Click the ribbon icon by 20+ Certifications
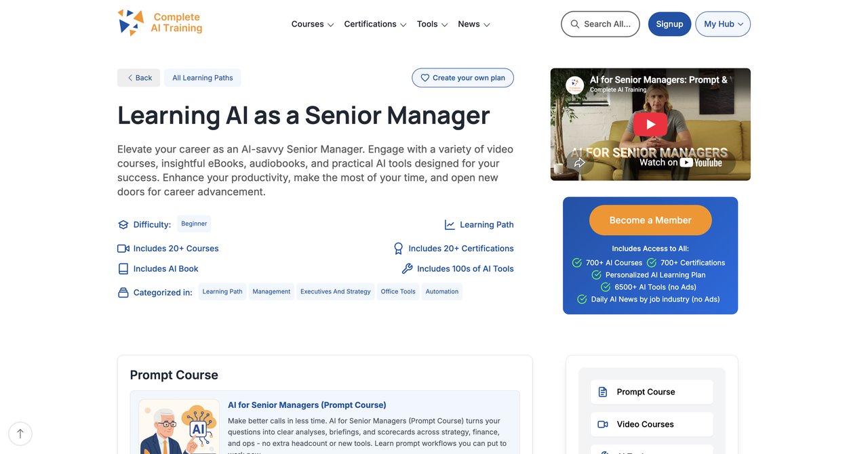The width and height of the screenshot is (868, 454). point(399,249)
